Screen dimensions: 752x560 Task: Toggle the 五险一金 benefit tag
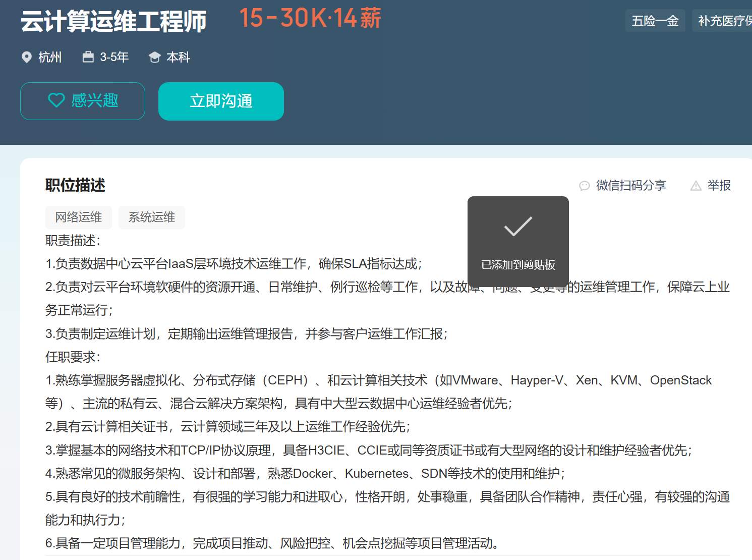pyautogui.click(x=655, y=20)
